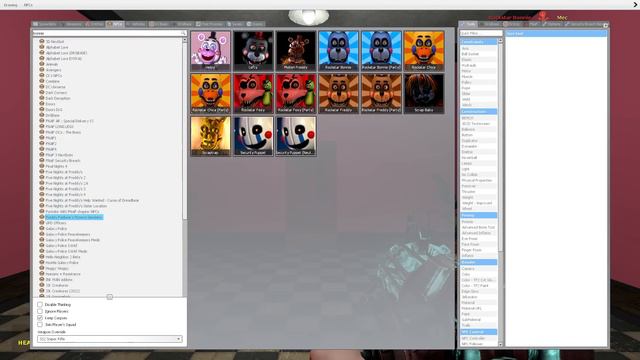Screen dimensions: 640x360
Task: Select 'Galaxy Police' in the category list
Action: click(x=56, y=229)
